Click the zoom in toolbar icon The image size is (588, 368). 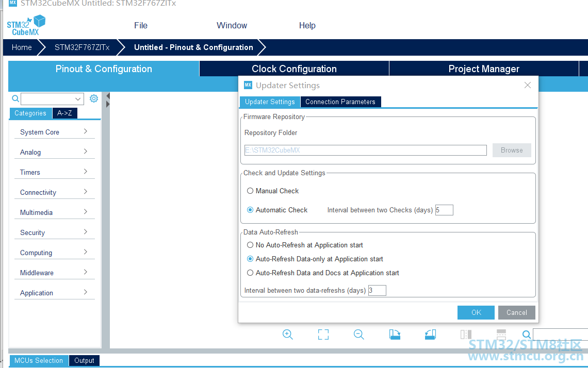coord(288,334)
